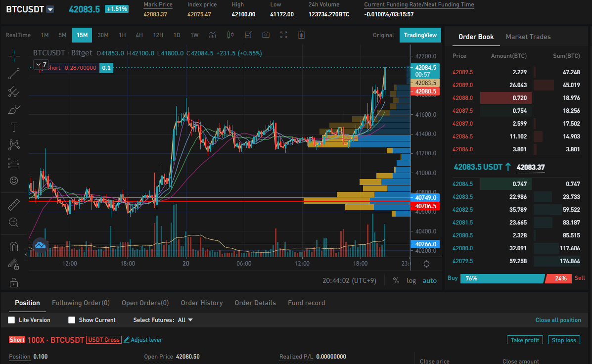This screenshot has height=364, width=592.
Task: Check the Lite Version checkbox
Action: pos(11,320)
